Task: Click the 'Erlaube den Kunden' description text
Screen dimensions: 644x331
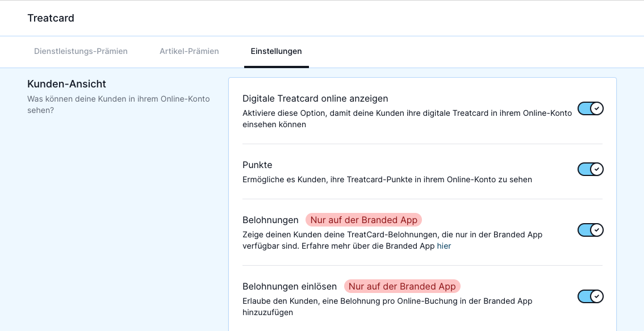Action: coord(387,307)
